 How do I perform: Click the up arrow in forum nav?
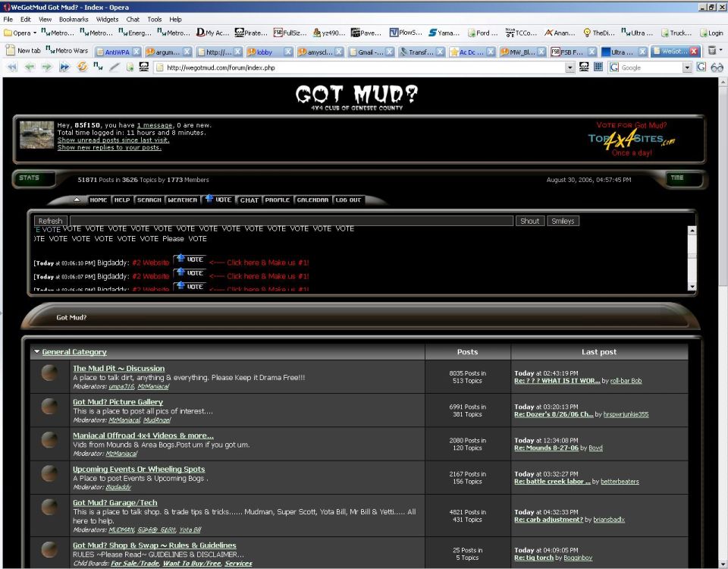77,200
